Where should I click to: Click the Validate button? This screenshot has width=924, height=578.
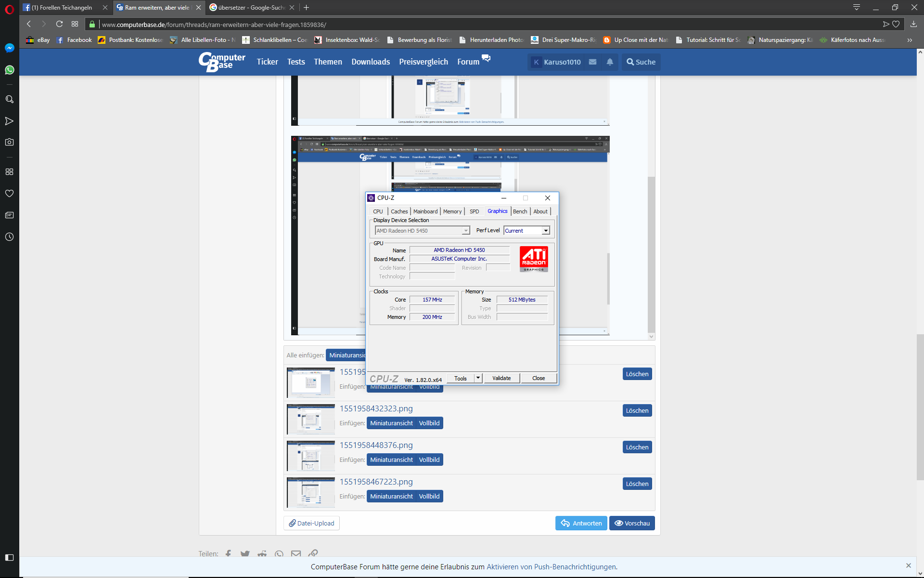pos(501,378)
